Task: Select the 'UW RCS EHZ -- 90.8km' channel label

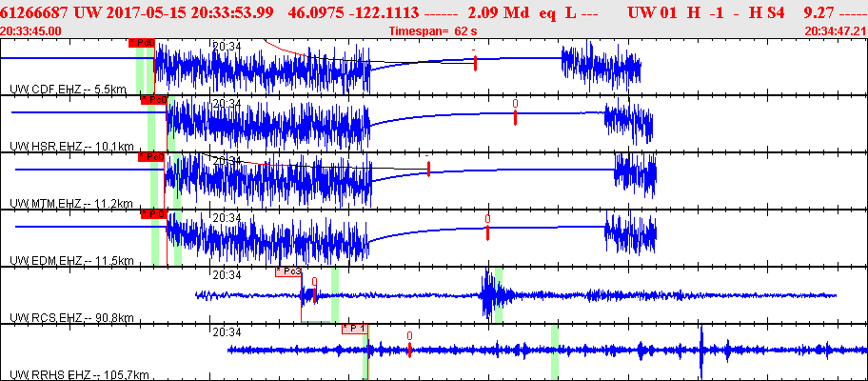Action: pos(72,318)
